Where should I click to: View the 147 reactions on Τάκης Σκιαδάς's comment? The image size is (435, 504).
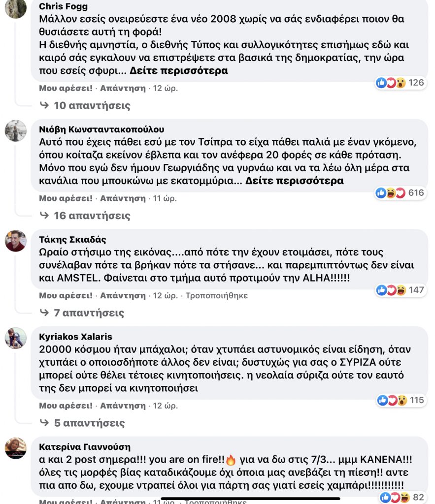click(400, 290)
